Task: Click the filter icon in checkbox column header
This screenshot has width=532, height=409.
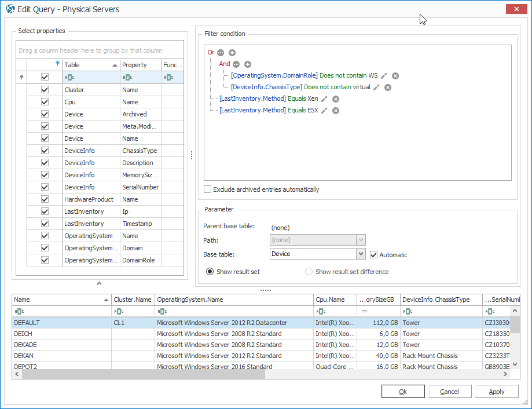Action: coord(57,64)
